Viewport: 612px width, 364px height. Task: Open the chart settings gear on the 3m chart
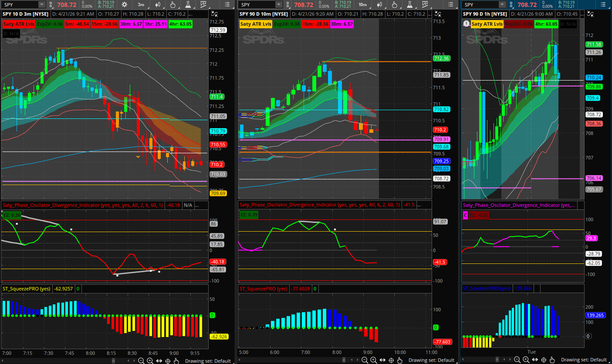click(x=125, y=4)
